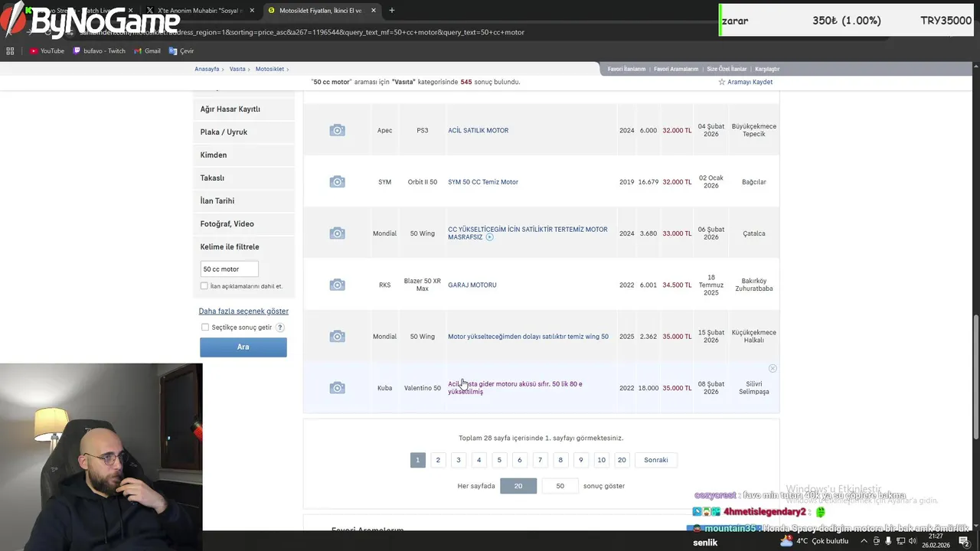Viewport: 980px width, 551px height.
Task: Open the YouTube bookmark
Action: pos(47,51)
